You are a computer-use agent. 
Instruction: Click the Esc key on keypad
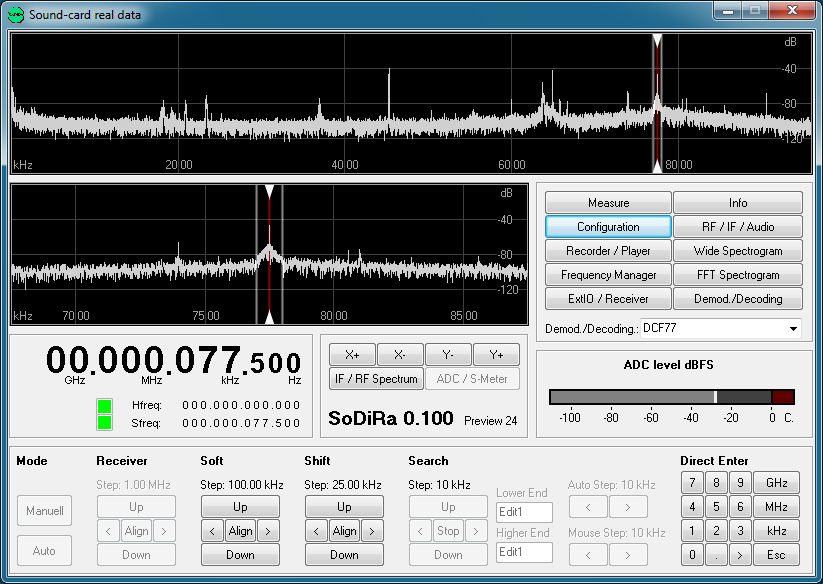click(x=776, y=555)
